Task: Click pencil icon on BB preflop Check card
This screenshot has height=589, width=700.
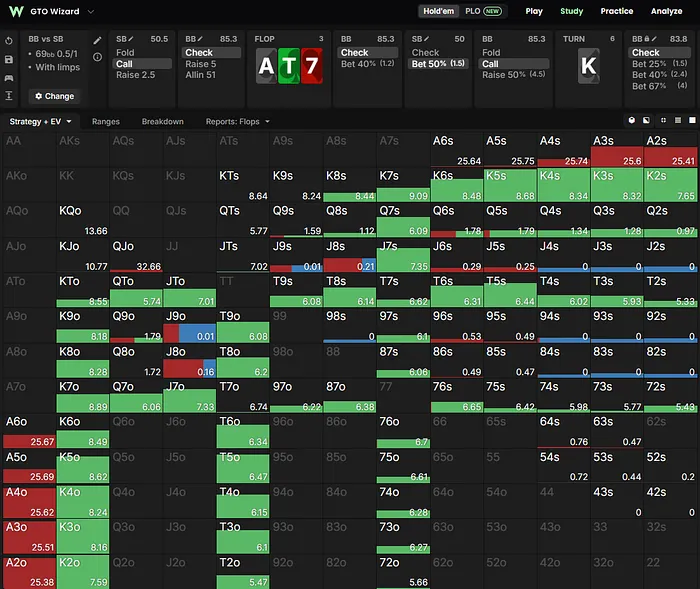Action: (x=200, y=39)
